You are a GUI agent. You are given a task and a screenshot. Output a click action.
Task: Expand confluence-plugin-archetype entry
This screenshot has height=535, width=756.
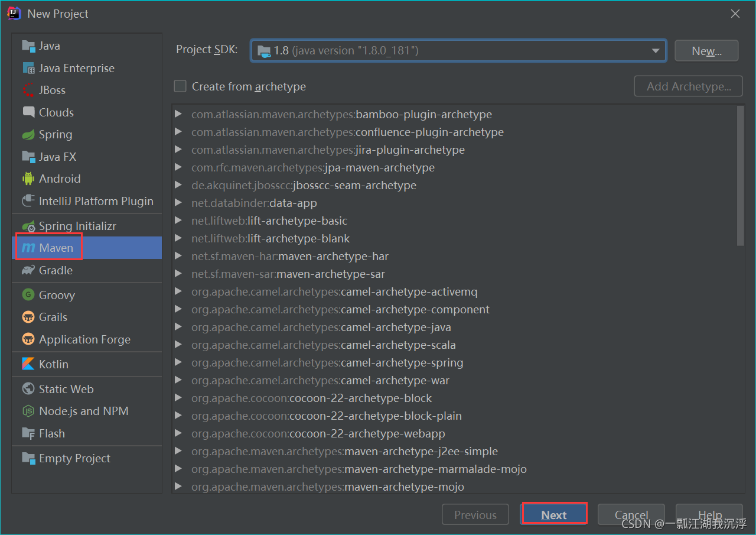point(178,132)
